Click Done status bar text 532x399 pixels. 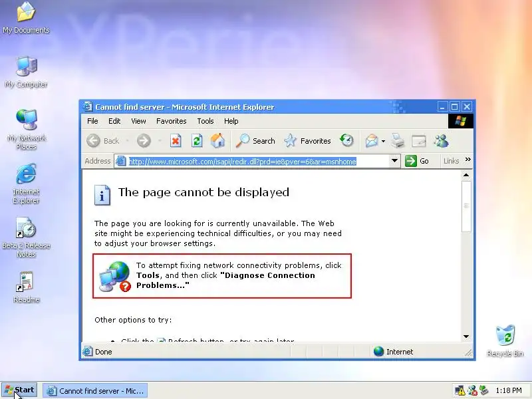point(104,352)
